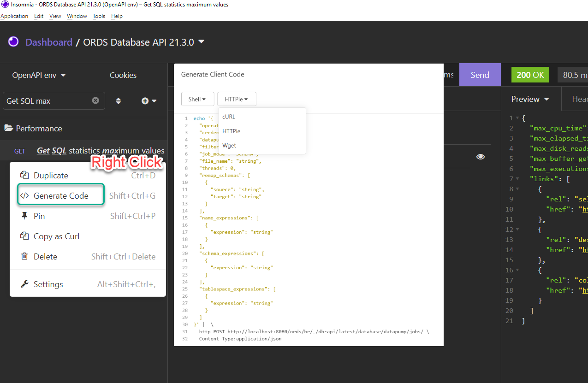Click the Generate Client Code dialog title
The width and height of the screenshot is (588, 383).
213,74
